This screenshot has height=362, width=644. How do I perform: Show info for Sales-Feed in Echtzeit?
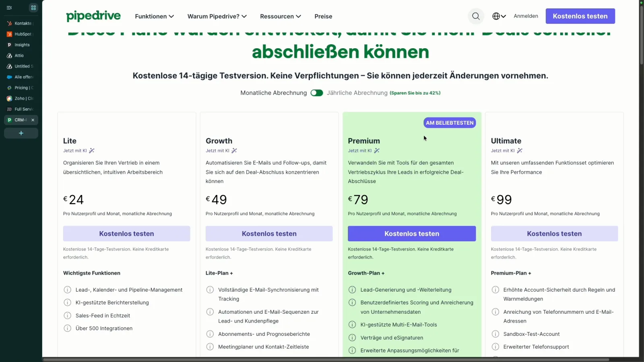[x=68, y=315]
